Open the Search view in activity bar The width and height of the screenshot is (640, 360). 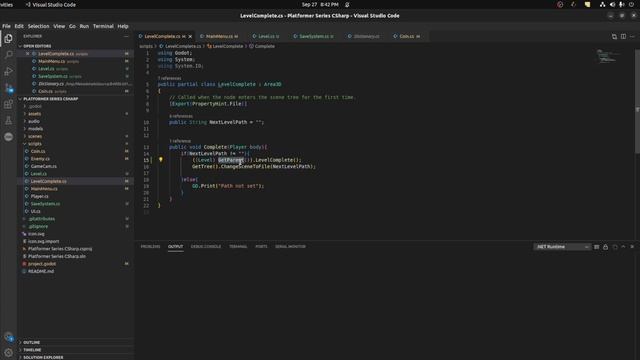[8, 55]
